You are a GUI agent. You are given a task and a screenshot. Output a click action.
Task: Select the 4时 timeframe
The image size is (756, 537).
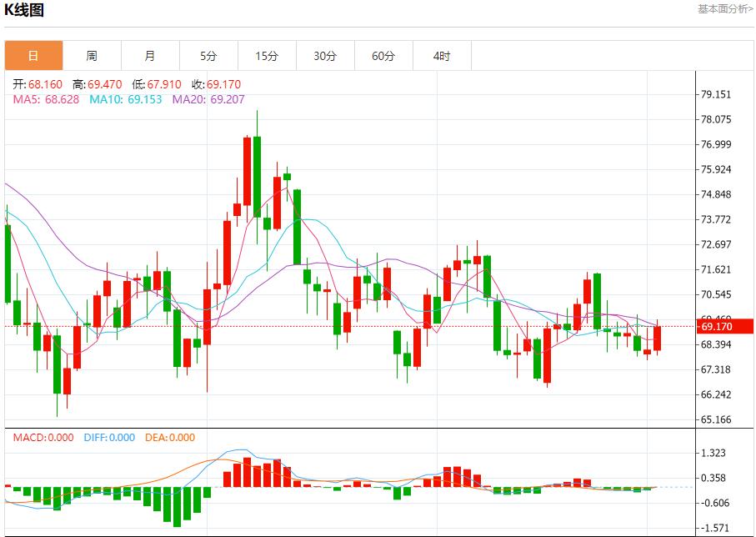(x=442, y=55)
